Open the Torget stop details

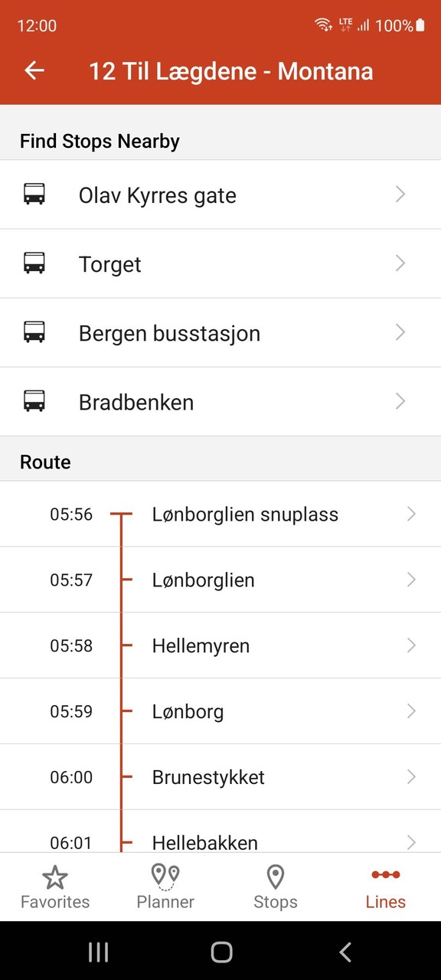coord(220,263)
